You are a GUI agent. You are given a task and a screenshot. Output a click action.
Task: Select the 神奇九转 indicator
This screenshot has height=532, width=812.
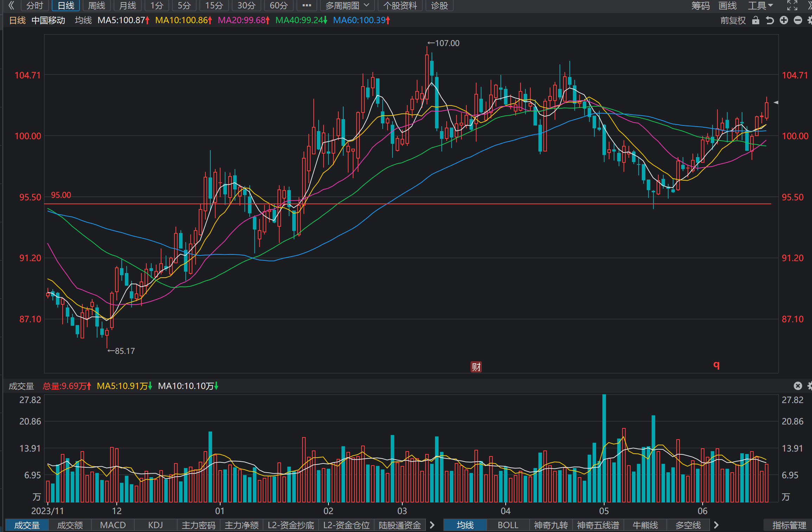coord(551,525)
